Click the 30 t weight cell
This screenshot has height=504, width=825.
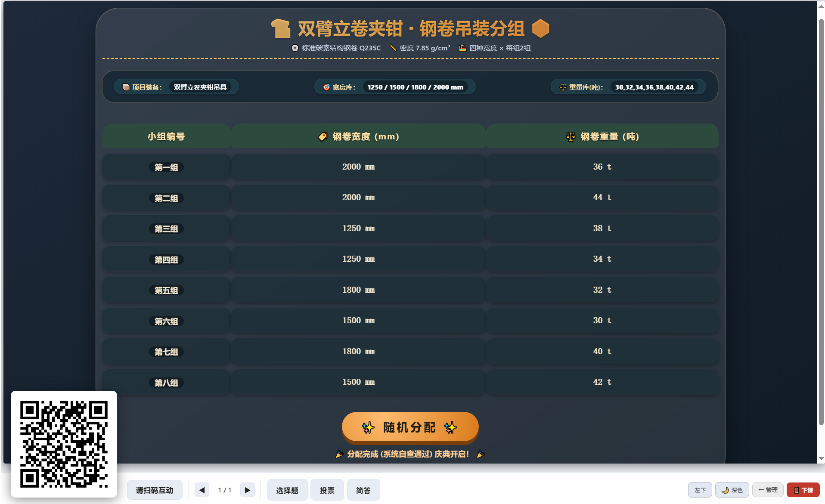click(602, 320)
